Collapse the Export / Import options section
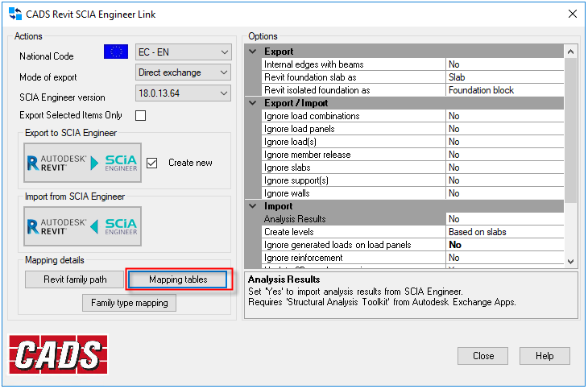588x389 pixels. click(253, 103)
